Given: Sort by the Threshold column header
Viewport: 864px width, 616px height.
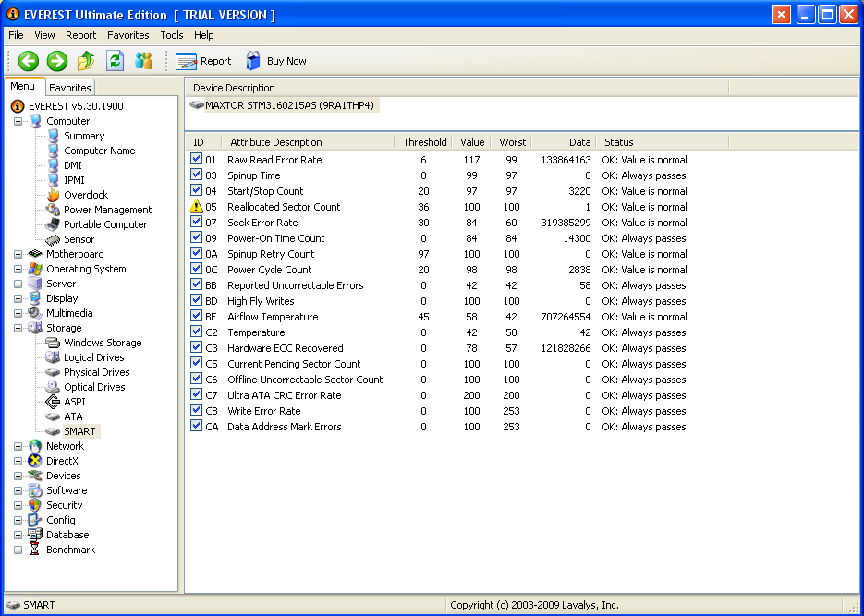Looking at the screenshot, I should [x=424, y=142].
